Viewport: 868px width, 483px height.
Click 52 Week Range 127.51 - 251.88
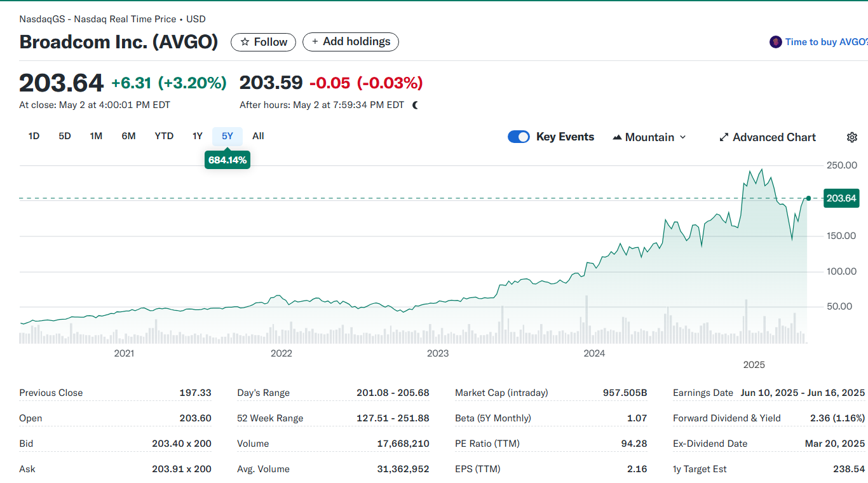pyautogui.click(x=393, y=418)
